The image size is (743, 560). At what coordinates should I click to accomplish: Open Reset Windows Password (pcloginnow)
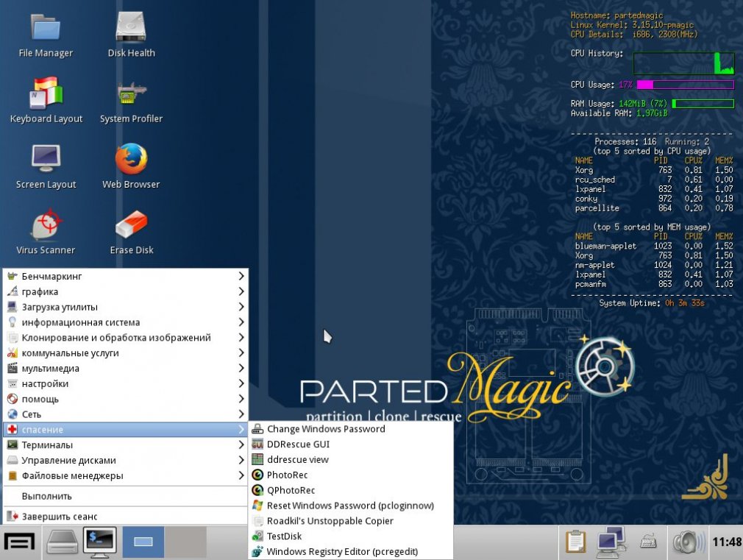pyautogui.click(x=351, y=506)
